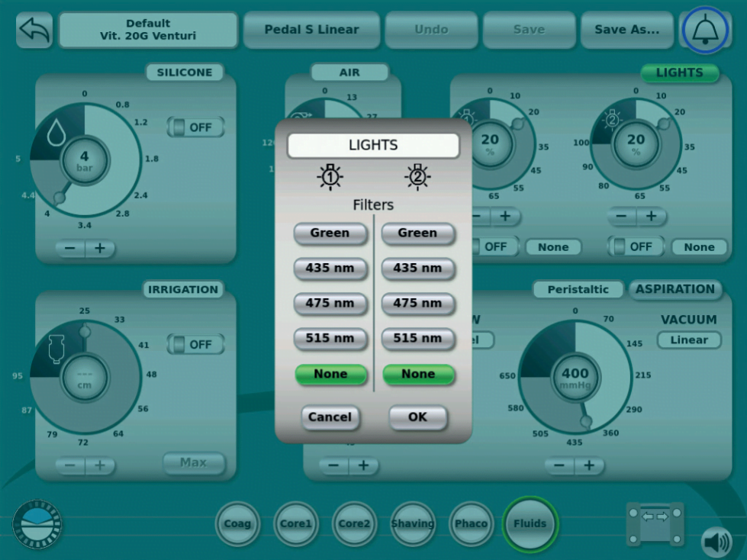This screenshot has height=560, width=747.
Task: Toggle the second light OFF switch
Action: point(636,247)
